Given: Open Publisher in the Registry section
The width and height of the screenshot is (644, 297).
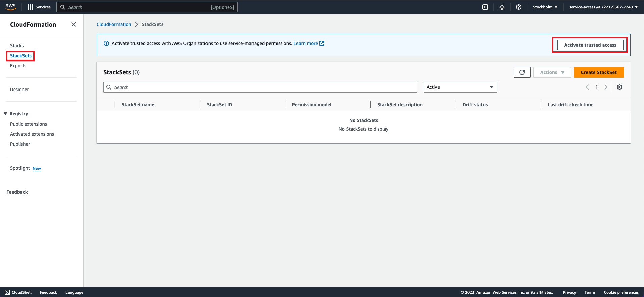Looking at the screenshot, I should pos(20,144).
